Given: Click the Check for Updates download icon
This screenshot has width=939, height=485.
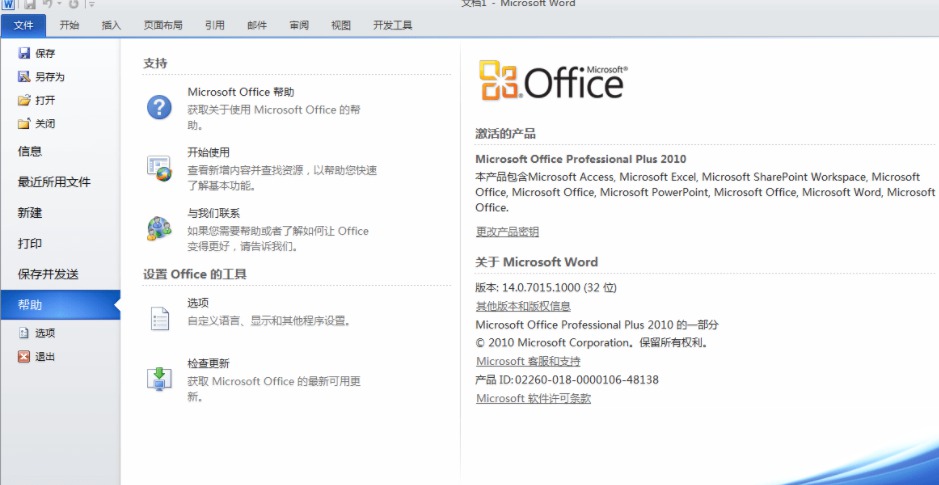Looking at the screenshot, I should pyautogui.click(x=159, y=379).
